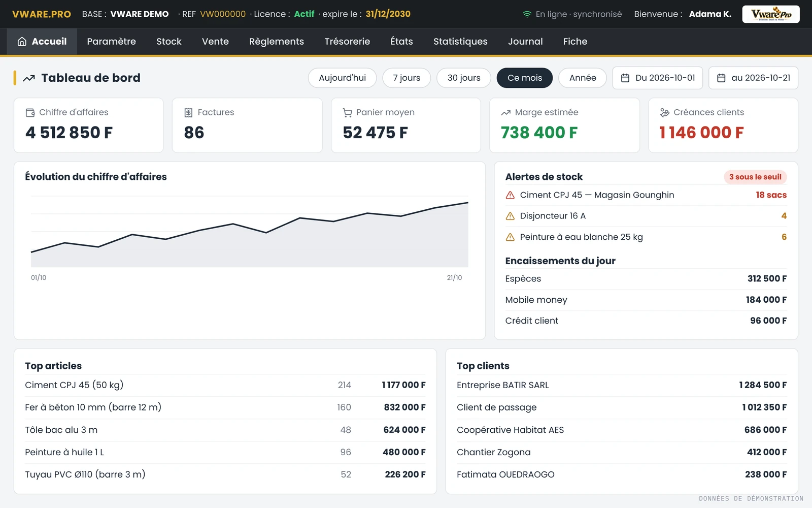Click the calendar icon in end date field

pos(721,78)
